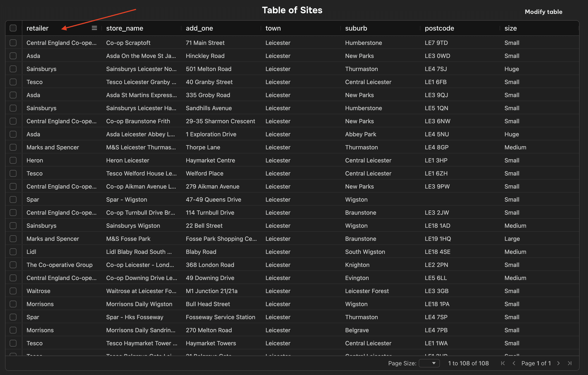This screenshot has height=375, width=588.
Task: Sort by the store_name column header
Action: (125, 28)
